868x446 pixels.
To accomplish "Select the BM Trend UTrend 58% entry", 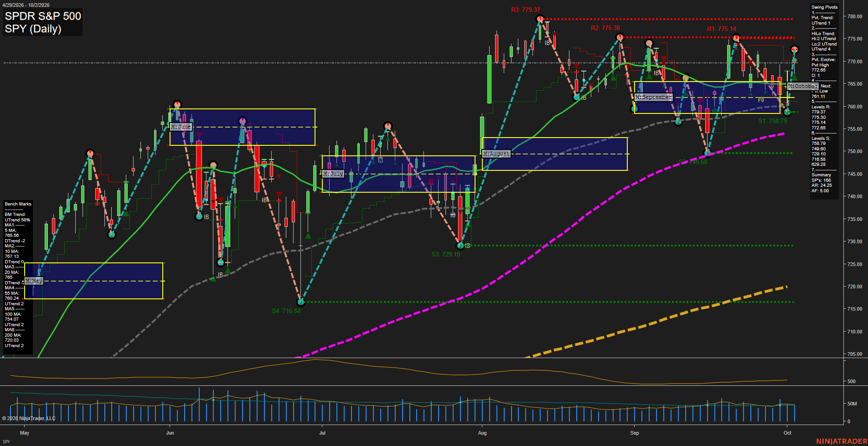I will coord(17,217).
